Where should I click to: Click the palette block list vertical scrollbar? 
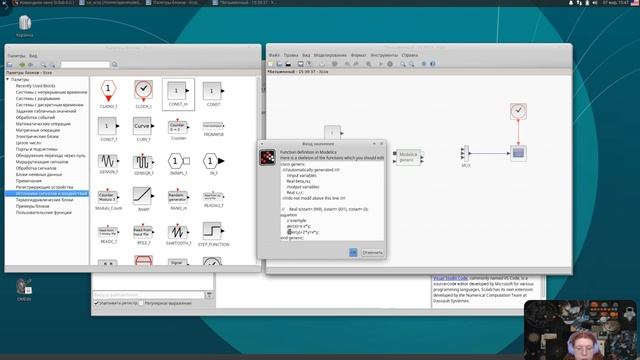click(x=258, y=171)
